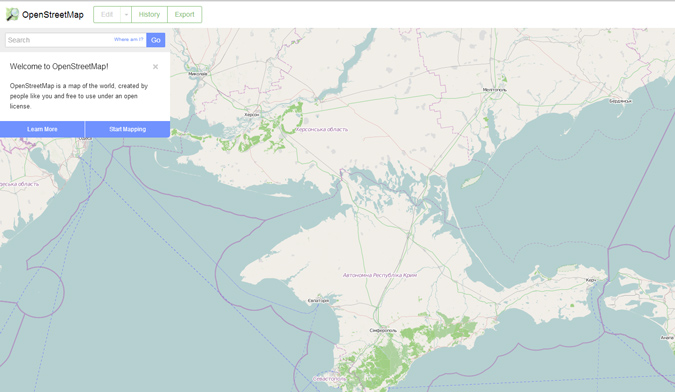Click the Мелітополь city label
Viewport: 675px width, 392px height.
coord(495,90)
